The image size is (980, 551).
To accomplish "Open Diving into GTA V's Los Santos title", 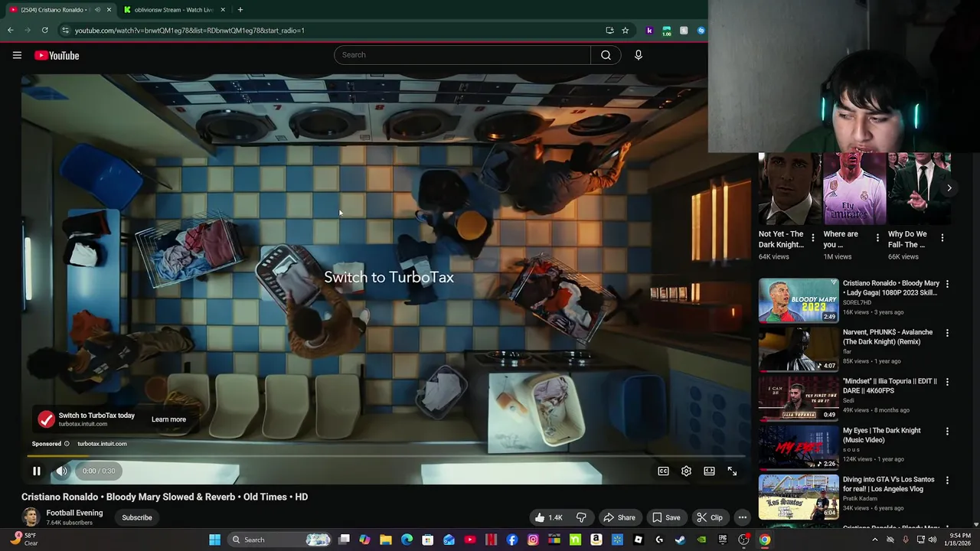I will (889, 484).
